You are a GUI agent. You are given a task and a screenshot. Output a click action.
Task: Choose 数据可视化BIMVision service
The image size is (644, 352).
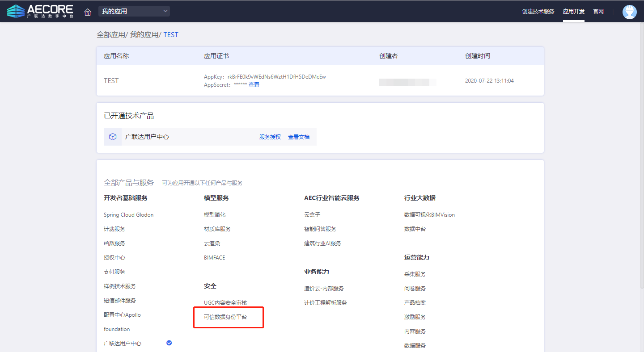(x=429, y=215)
